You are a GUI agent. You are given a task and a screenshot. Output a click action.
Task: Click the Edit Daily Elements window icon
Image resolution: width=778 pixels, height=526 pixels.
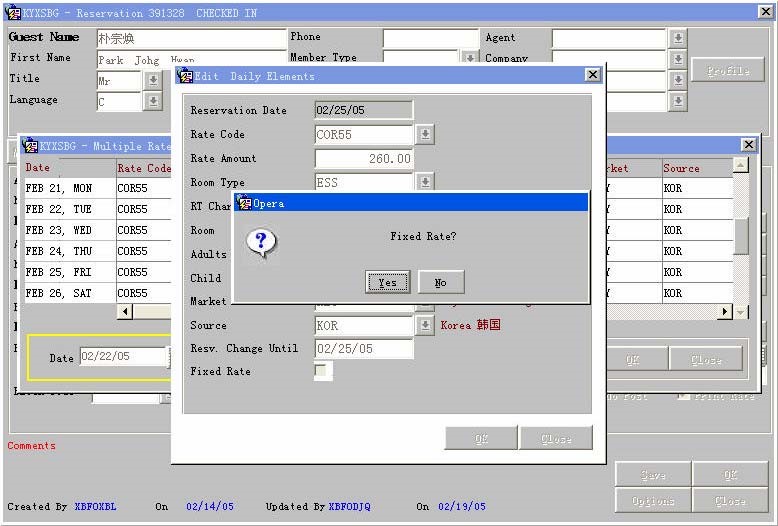186,76
